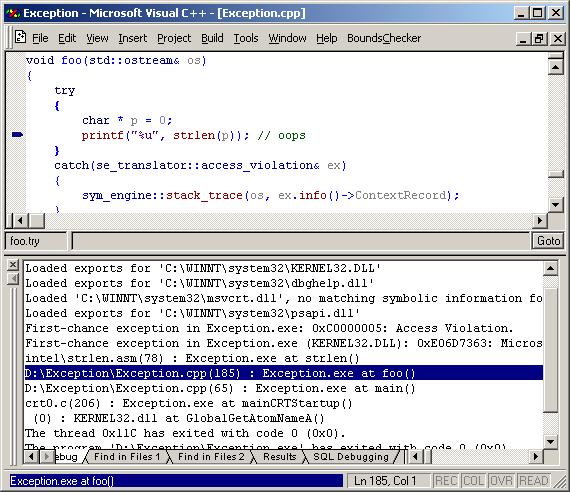Screen dimensions: 570x492
Task: Click output horizontal scrollbar left arrow
Action: pos(416,456)
